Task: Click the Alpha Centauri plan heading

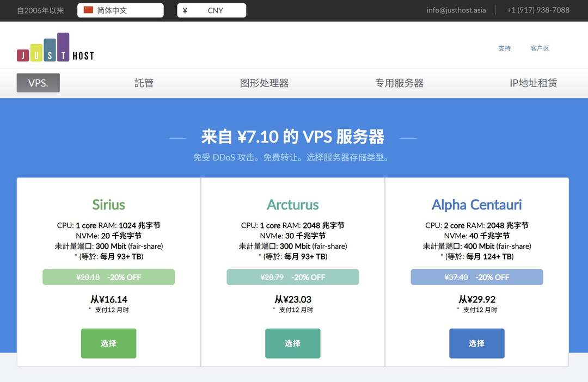Action: pos(476,205)
